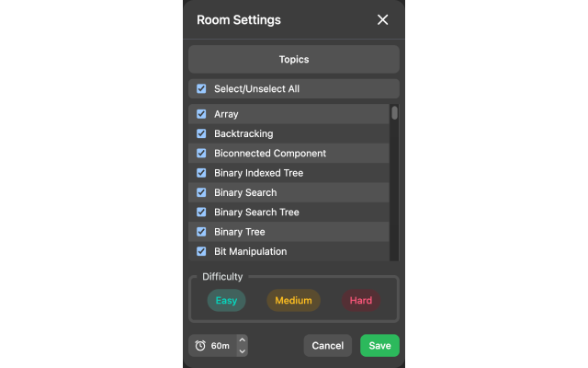The width and height of the screenshot is (588, 368).
Task: Toggle the Binary Search Tree checkbox
Action: click(201, 213)
